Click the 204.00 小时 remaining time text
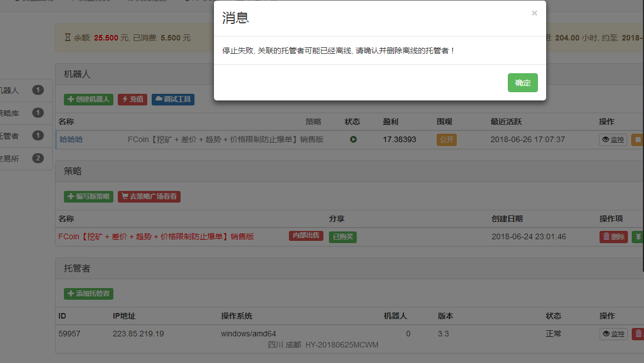 point(576,38)
